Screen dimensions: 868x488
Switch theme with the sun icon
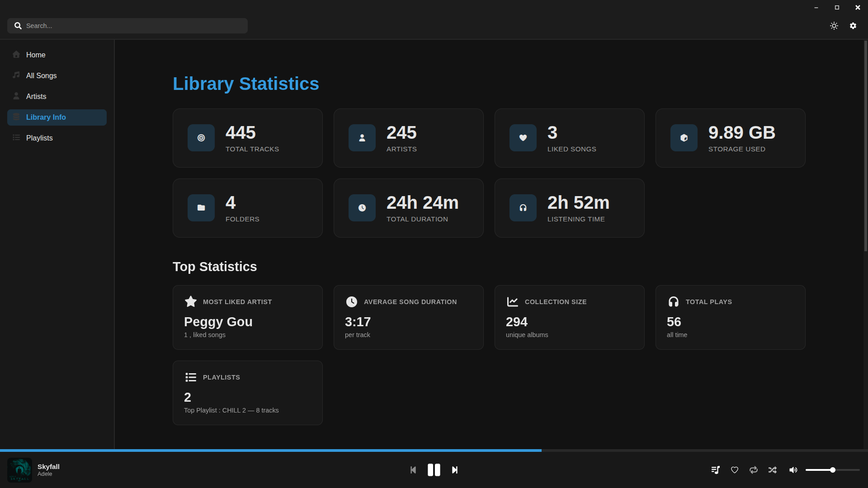click(834, 26)
